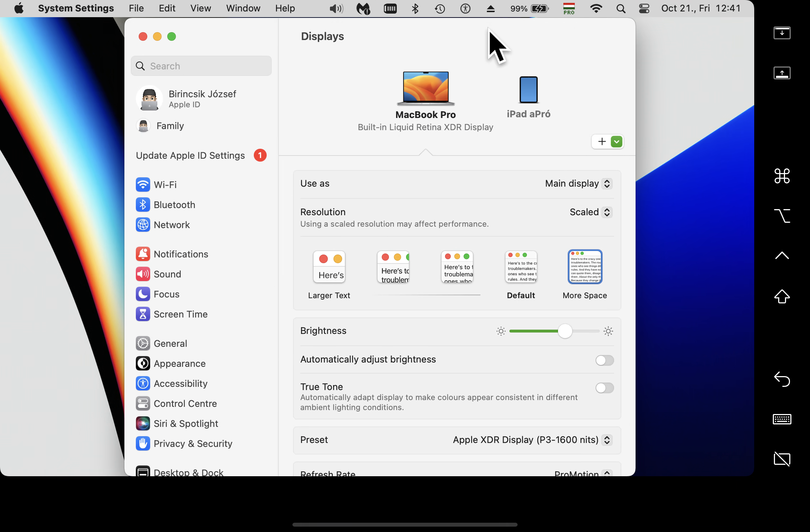Turn on True Tone switch
Image resolution: width=810 pixels, height=532 pixels.
coord(604,388)
